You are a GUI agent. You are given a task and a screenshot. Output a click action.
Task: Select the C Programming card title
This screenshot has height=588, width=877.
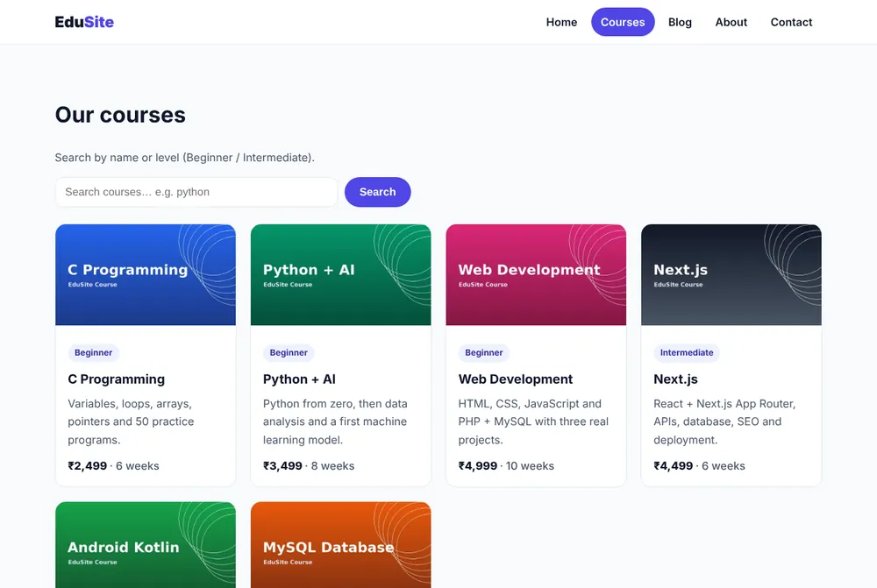coord(117,379)
